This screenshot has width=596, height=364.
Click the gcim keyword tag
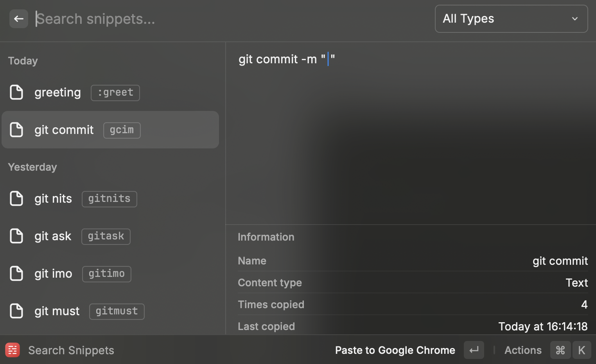click(x=122, y=130)
